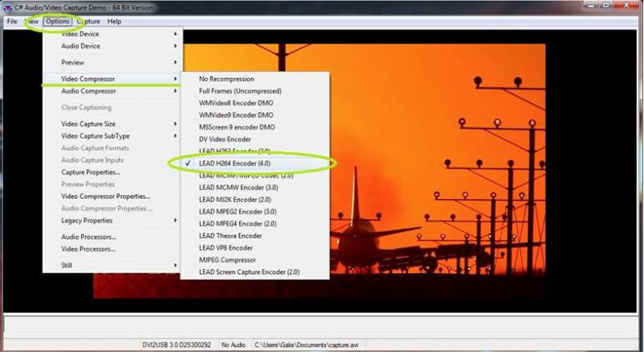Open the File menu
The height and width of the screenshot is (352, 644).
pos(12,21)
